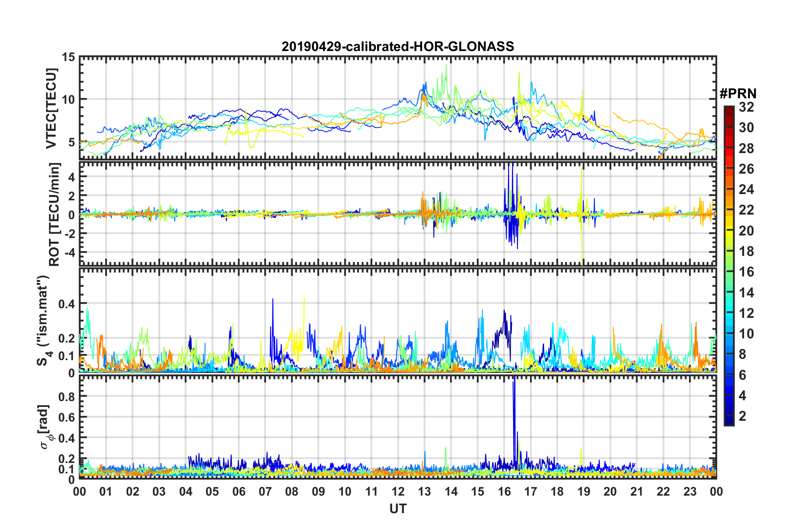The height and width of the screenshot is (532, 796).
Task: Select colorbar tick label 32
Action: 746,107
